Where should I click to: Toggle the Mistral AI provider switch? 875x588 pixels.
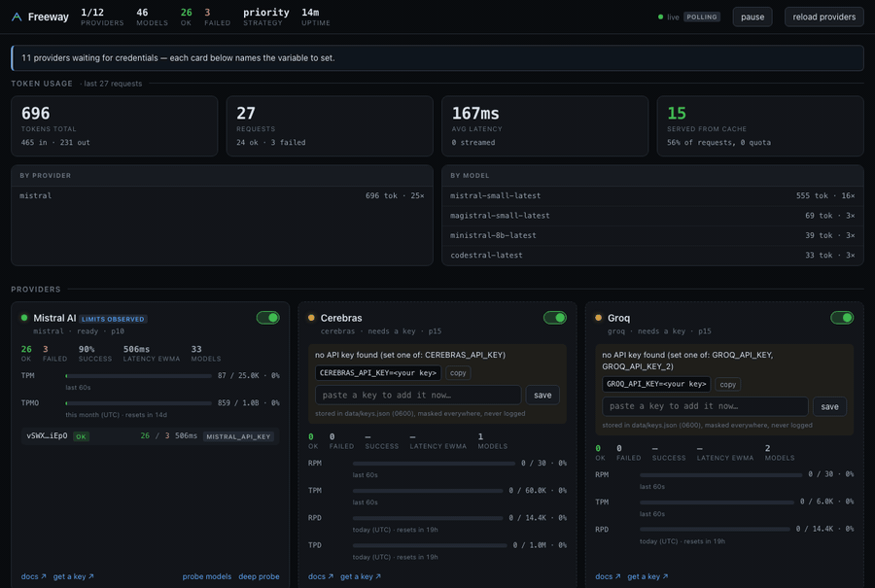point(268,318)
